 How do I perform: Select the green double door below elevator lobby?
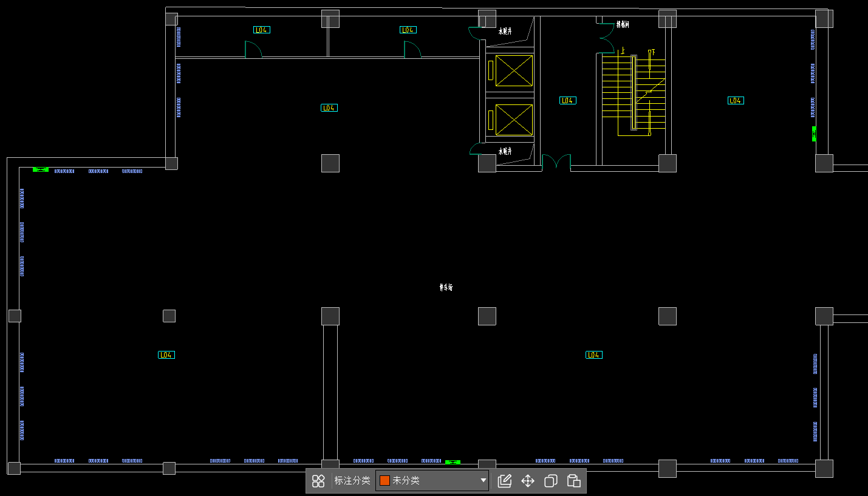tap(556, 161)
